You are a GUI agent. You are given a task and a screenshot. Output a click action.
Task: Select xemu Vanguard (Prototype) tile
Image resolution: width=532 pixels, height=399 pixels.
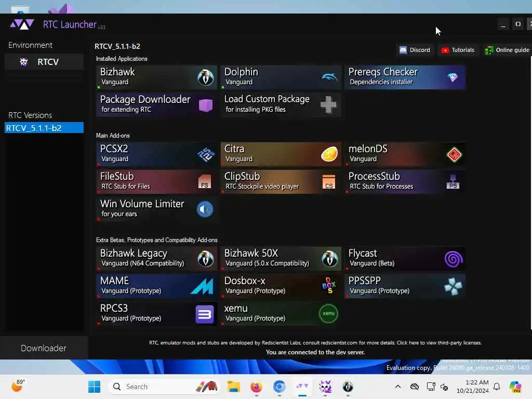tap(281, 314)
